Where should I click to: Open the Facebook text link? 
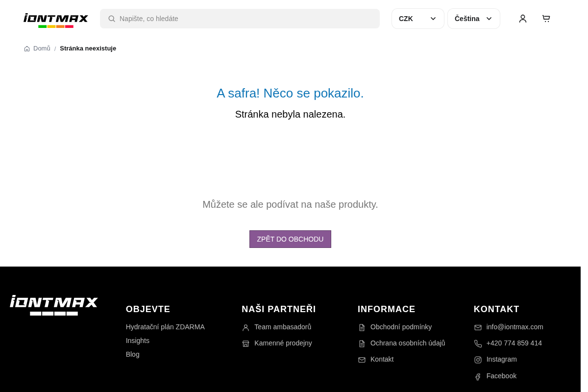[501, 376]
